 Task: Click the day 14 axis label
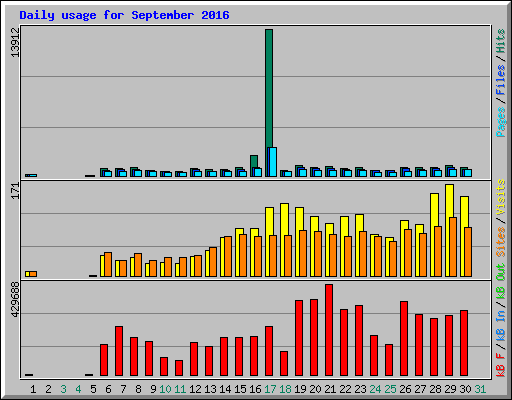coord(225,389)
